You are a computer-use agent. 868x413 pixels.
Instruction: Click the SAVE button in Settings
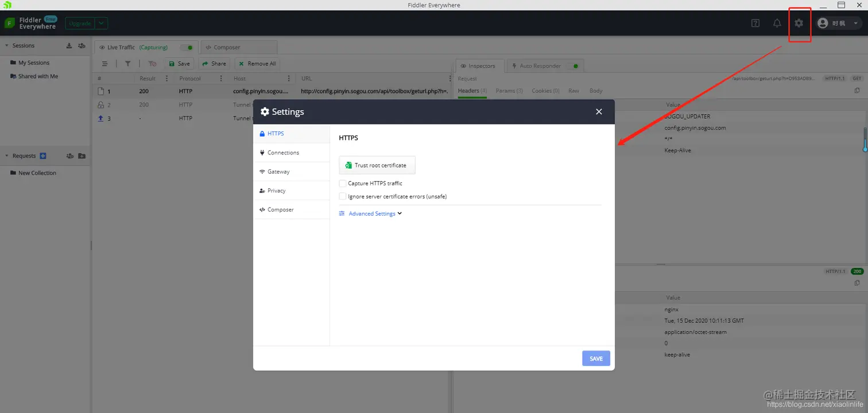point(596,359)
